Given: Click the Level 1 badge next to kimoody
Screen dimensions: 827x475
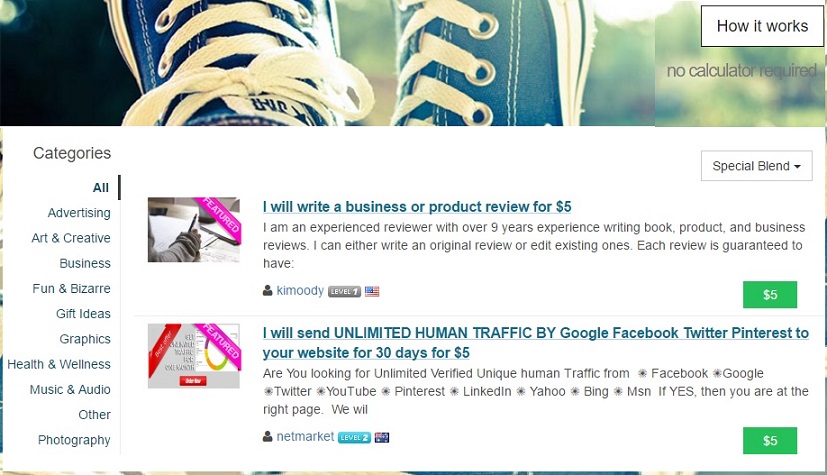Looking at the screenshot, I should click(x=344, y=291).
